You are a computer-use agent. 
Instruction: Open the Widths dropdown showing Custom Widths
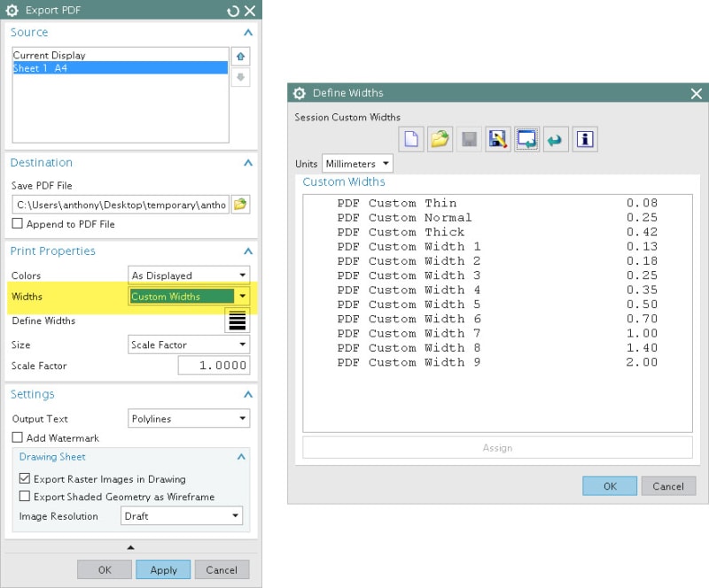[x=189, y=296]
